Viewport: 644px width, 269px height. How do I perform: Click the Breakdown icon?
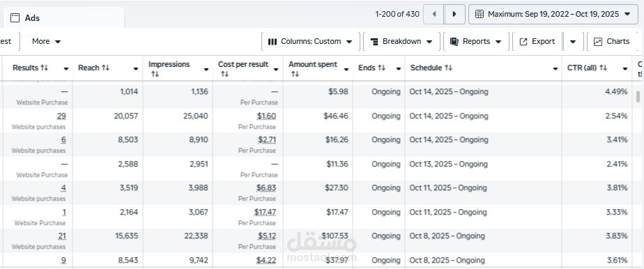click(374, 42)
